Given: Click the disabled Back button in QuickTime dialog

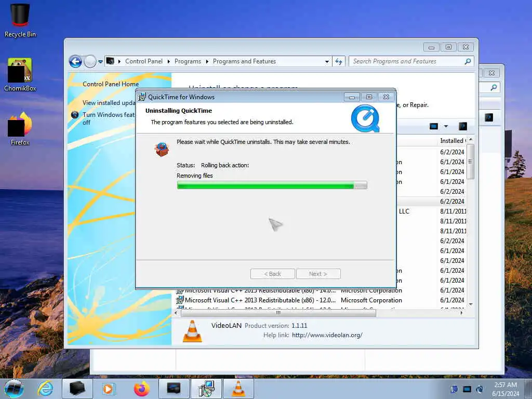Looking at the screenshot, I should (x=272, y=274).
